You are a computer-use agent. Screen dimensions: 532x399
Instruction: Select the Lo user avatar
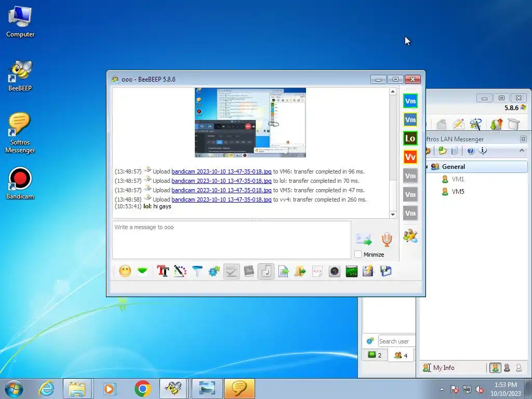coord(410,138)
